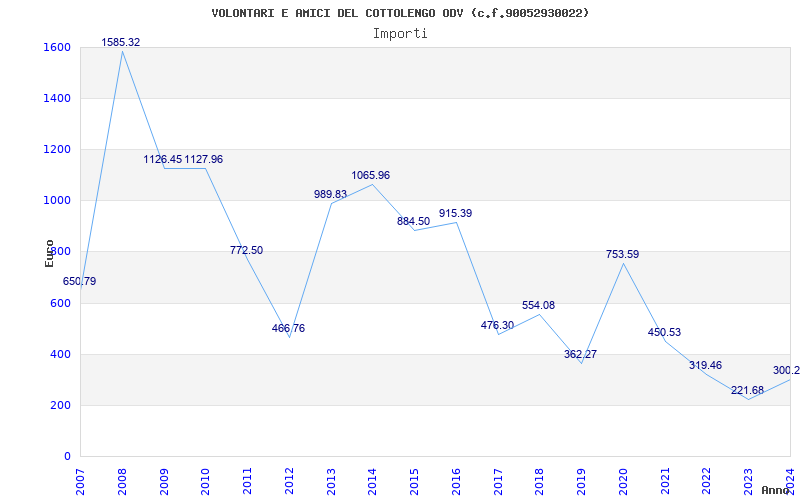
Task: Click the 0 y-axis tick label
Action: pos(67,456)
